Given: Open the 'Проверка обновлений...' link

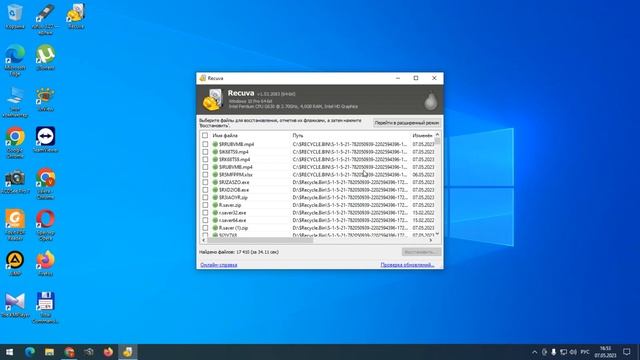Looking at the screenshot, I should pyautogui.click(x=407, y=265).
